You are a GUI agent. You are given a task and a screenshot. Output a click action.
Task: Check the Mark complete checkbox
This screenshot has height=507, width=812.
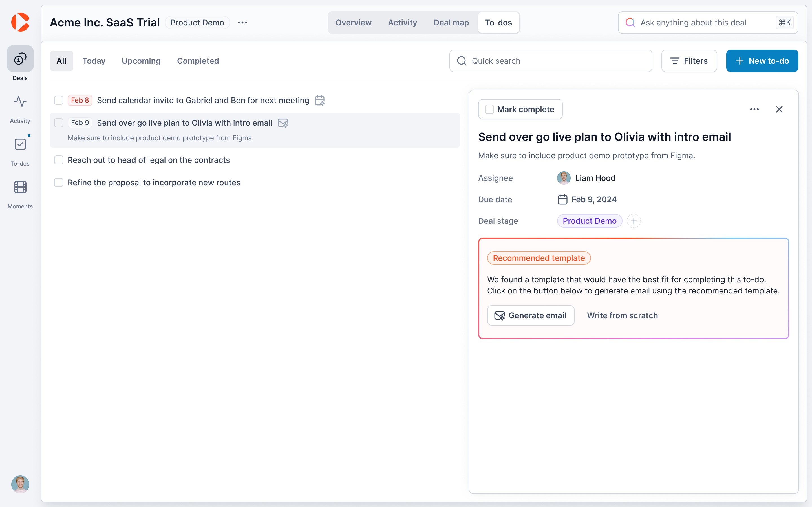pos(489,109)
